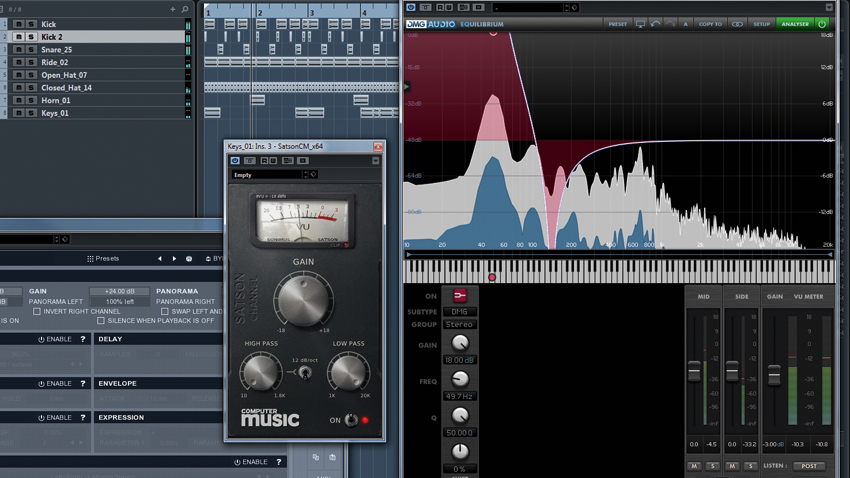
Task: Click the Satson LOW PASS knob
Action: 348,373
